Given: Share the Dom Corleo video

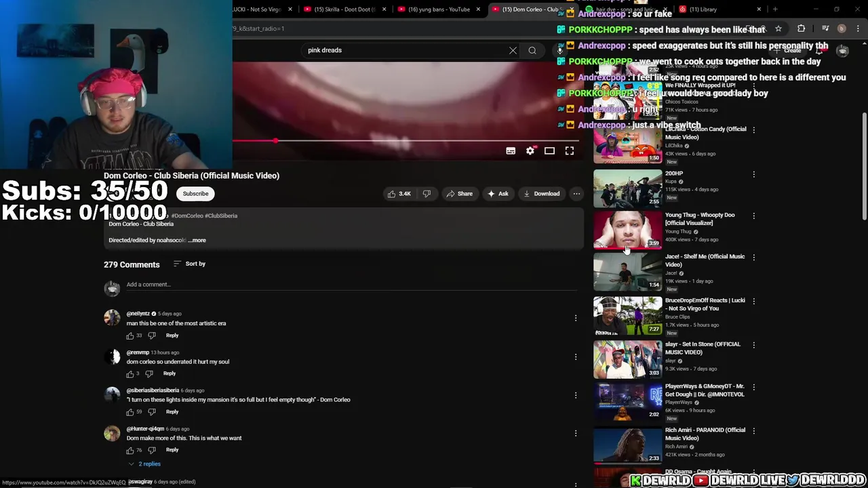Looking at the screenshot, I should [x=459, y=194].
